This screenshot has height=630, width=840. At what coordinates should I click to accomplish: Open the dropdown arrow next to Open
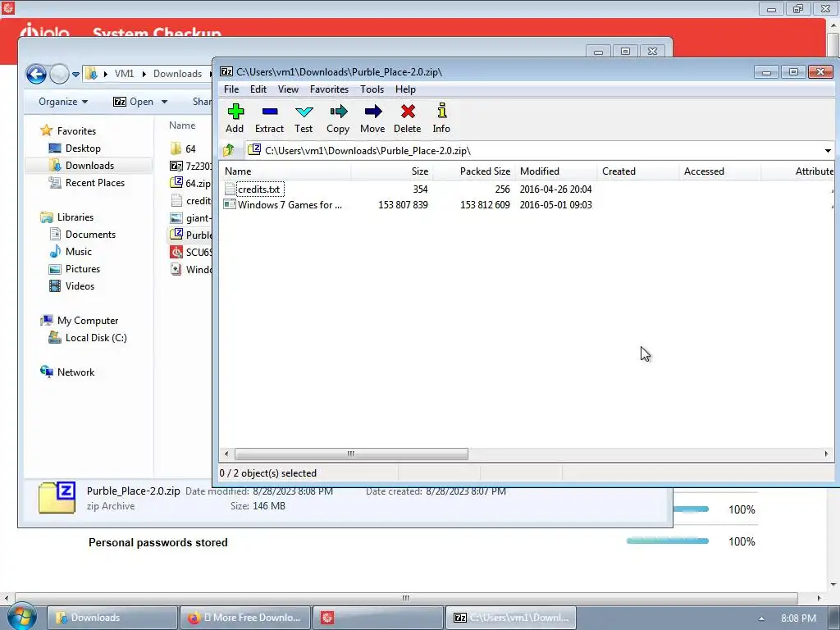coord(164,102)
